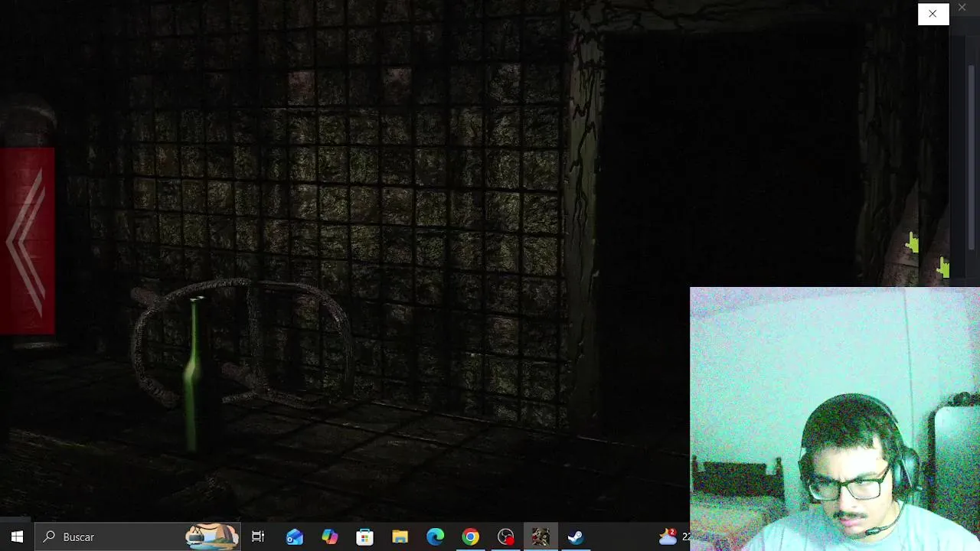This screenshot has height=551, width=980.
Task: Launch Microsoft Edge from the taskbar
Action: pos(435,537)
